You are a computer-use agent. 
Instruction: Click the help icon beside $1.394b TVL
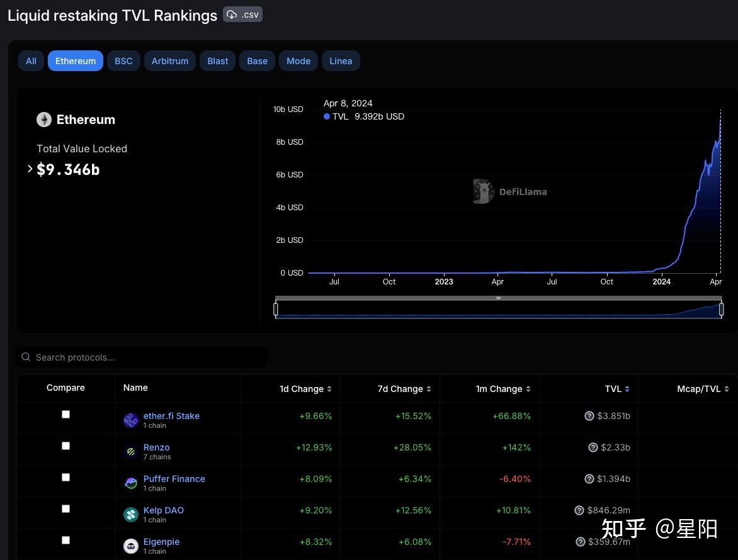[589, 479]
